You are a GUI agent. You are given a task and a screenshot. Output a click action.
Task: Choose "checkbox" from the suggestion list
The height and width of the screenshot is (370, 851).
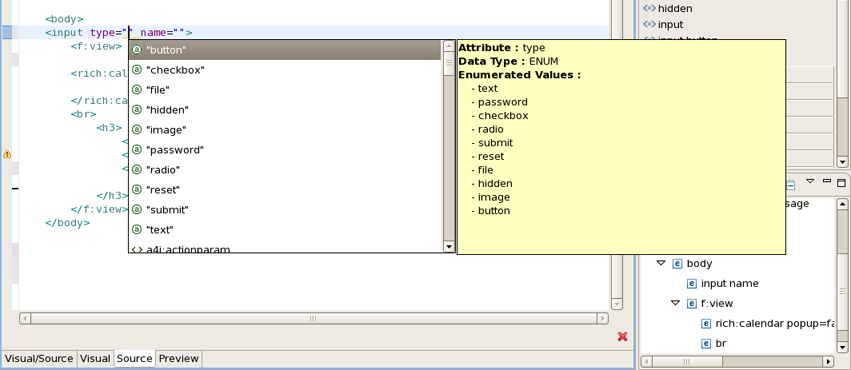coord(285,70)
